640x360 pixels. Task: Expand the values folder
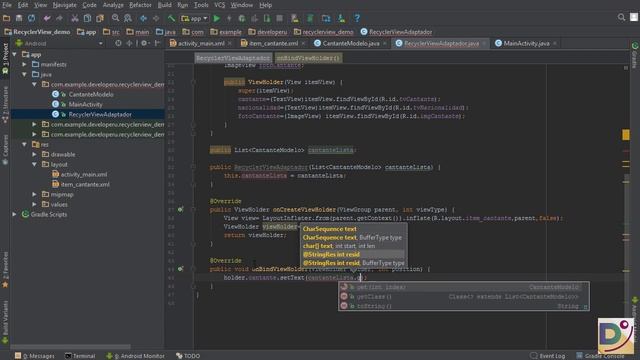[x=35, y=204]
